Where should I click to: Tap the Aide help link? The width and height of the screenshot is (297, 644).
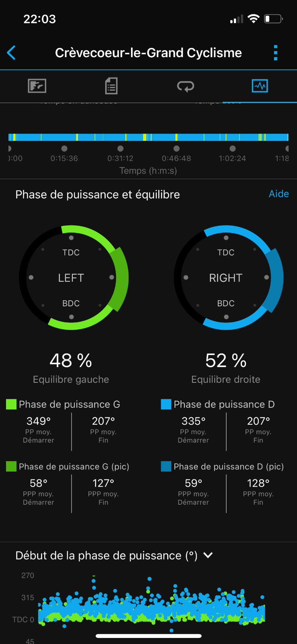tap(279, 194)
